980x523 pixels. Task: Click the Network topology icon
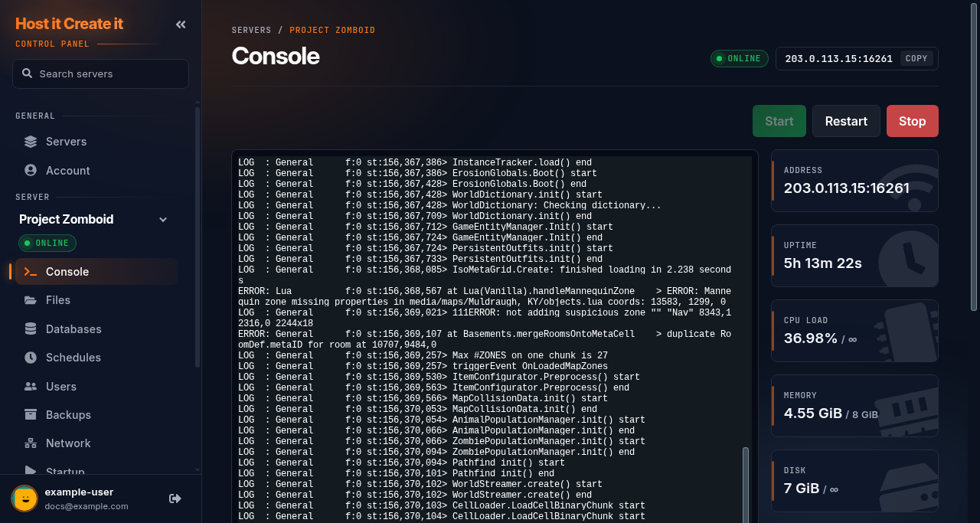tap(31, 443)
